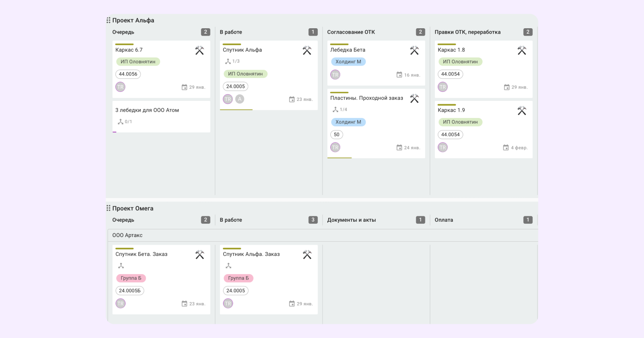Click the drag handle next to Проект Альфа
Viewport: 644px width, 338px height.
(x=108, y=20)
